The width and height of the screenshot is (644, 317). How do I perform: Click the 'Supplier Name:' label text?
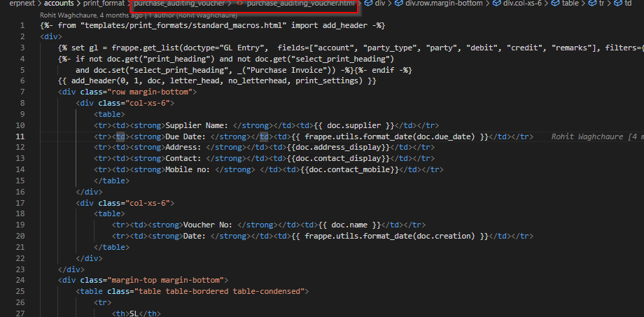pos(197,125)
